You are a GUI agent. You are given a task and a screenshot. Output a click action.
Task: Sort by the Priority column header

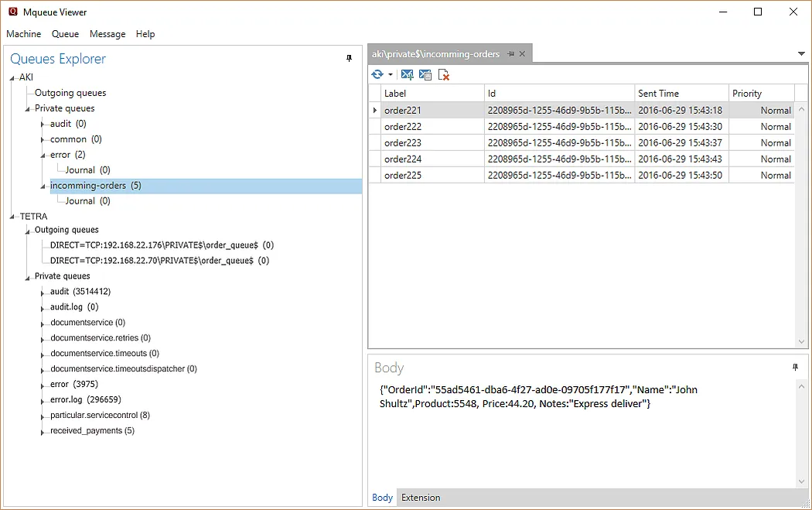[x=762, y=94]
